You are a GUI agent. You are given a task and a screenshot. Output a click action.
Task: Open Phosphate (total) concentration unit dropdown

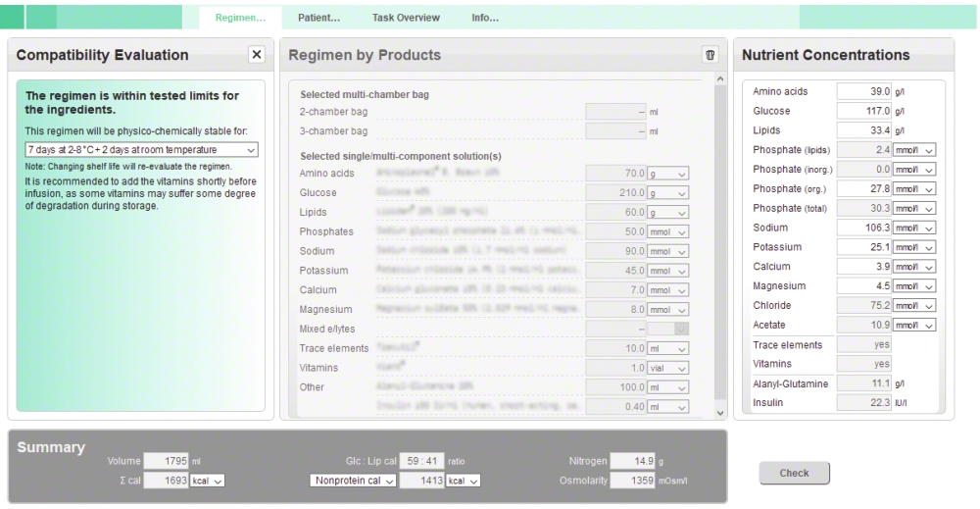[x=913, y=208]
